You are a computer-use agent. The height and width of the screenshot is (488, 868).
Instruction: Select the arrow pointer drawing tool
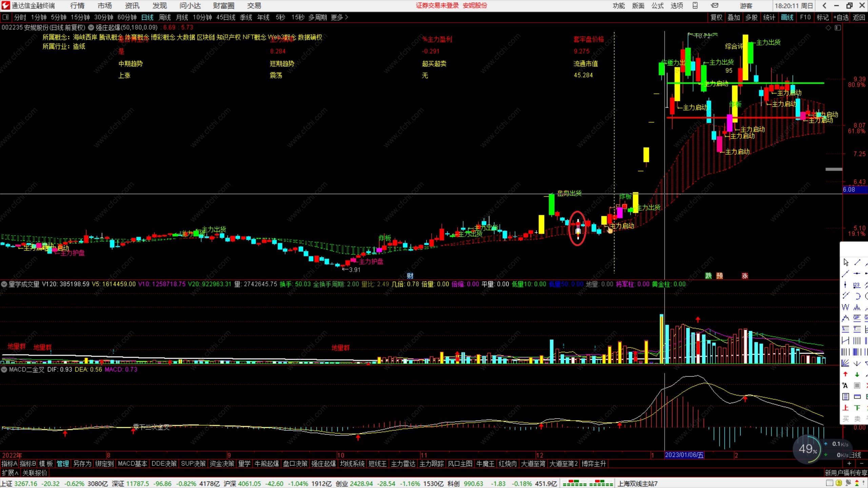[x=846, y=262]
